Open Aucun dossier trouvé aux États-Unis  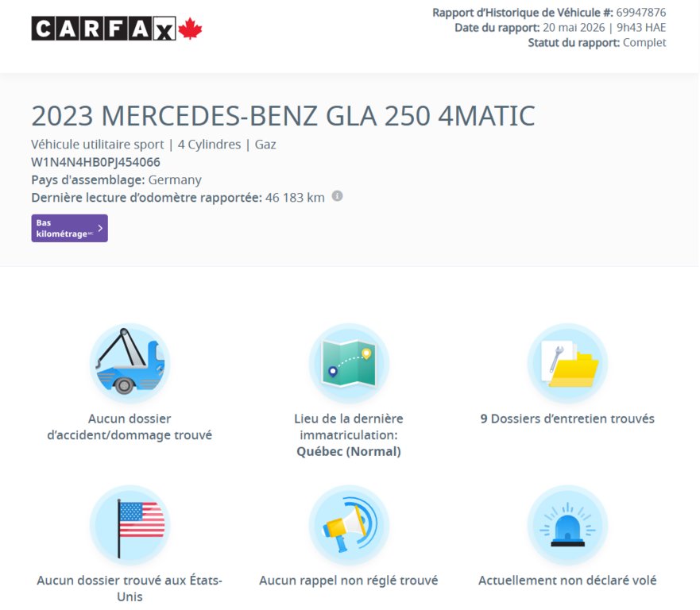tap(130, 588)
